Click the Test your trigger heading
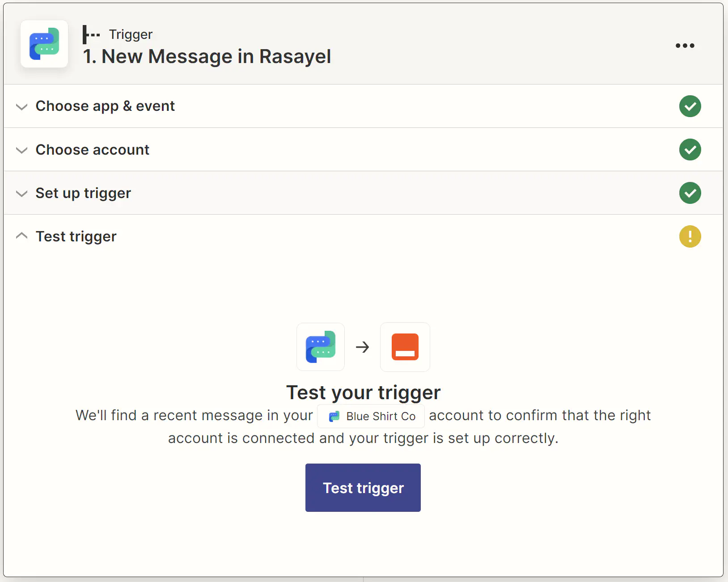728x582 pixels. click(363, 392)
